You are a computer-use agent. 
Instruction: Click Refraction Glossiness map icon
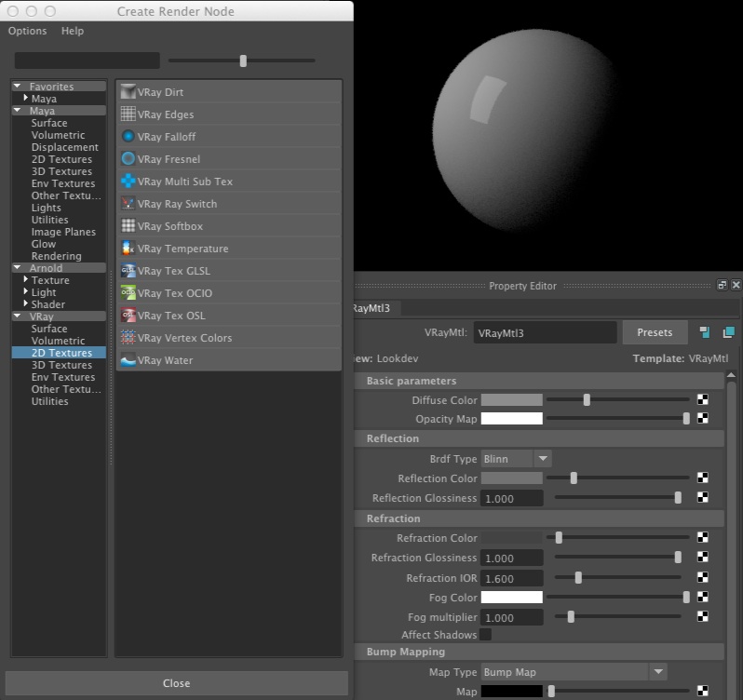coord(703,557)
